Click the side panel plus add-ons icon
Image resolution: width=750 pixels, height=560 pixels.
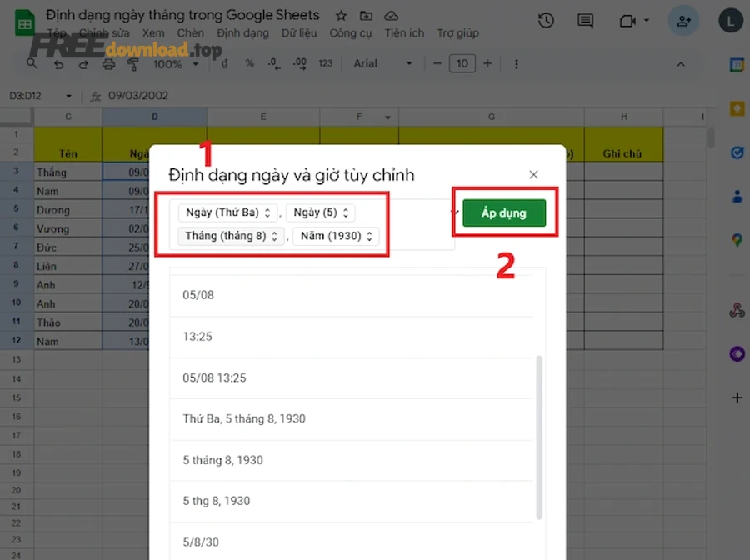point(737,397)
